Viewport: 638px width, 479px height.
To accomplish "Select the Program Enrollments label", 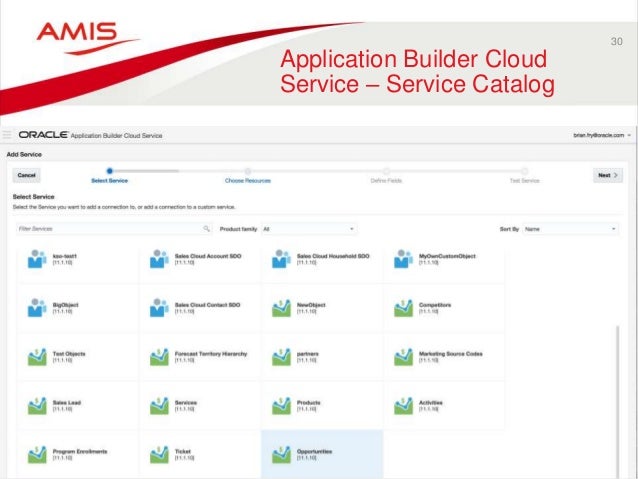I will (x=80, y=451).
